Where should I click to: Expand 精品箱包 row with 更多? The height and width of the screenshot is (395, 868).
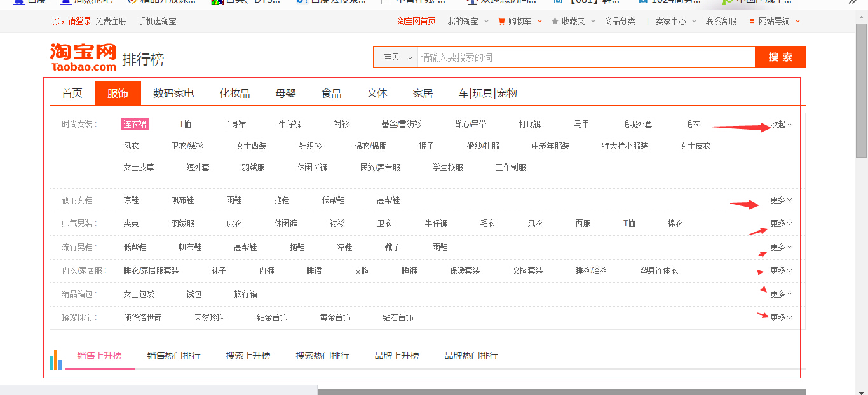781,294
